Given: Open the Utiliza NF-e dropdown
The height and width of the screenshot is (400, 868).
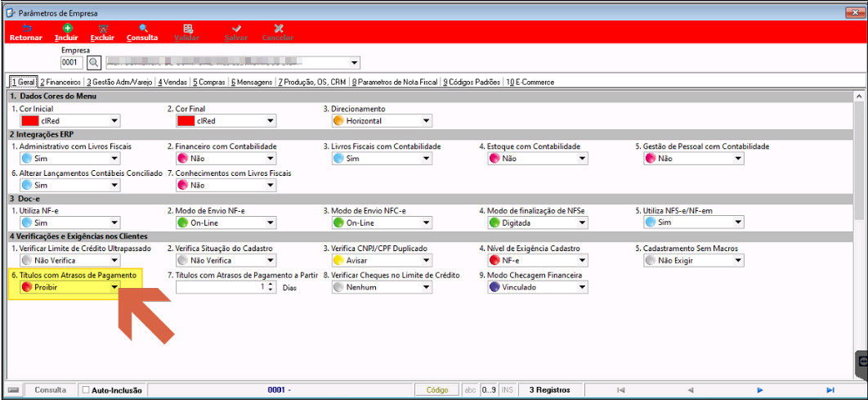Looking at the screenshot, I should [114, 222].
